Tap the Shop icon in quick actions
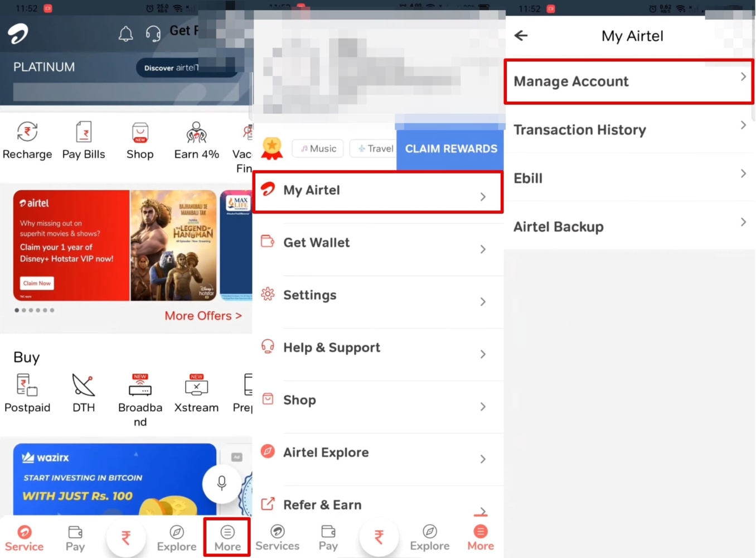This screenshot has height=558, width=756. click(139, 133)
